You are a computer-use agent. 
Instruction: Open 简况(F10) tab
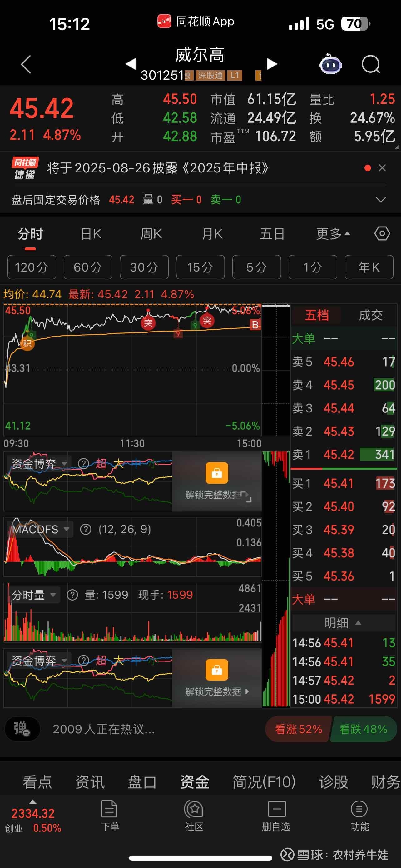264,782
